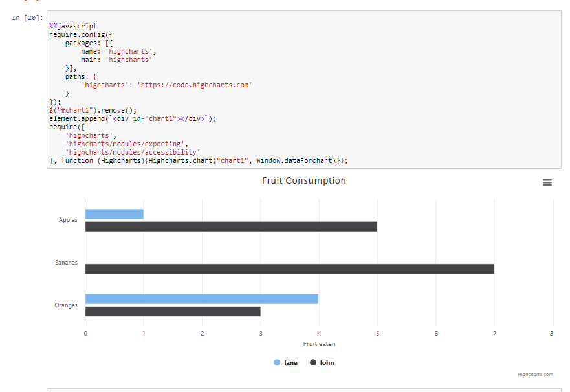Click Jane's Apples blue bar
This screenshot has width=570, height=392.
[x=114, y=214]
